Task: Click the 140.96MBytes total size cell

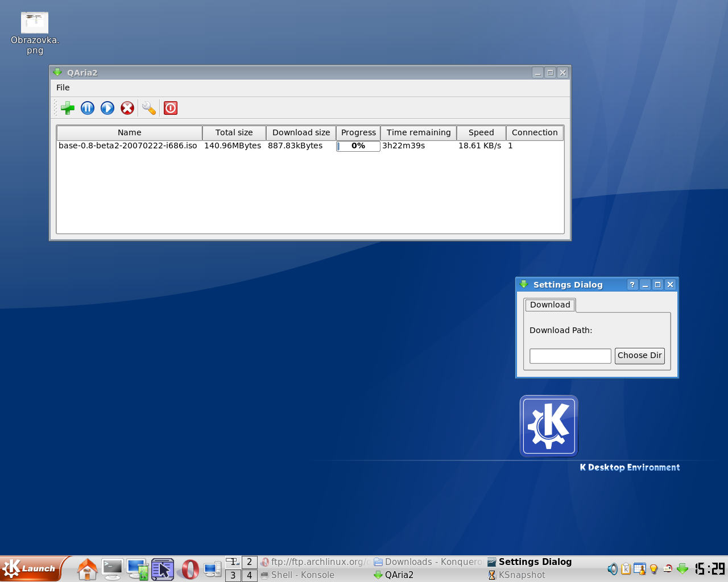Action: (233, 146)
